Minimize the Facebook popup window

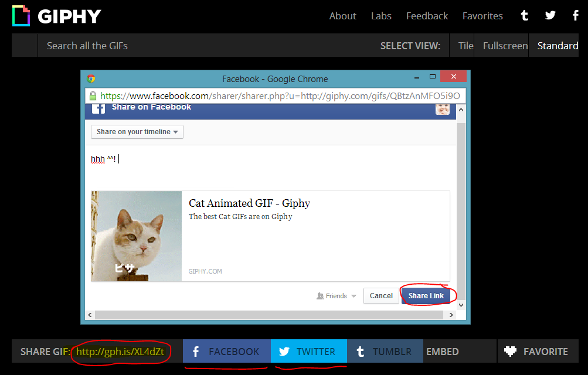point(417,77)
